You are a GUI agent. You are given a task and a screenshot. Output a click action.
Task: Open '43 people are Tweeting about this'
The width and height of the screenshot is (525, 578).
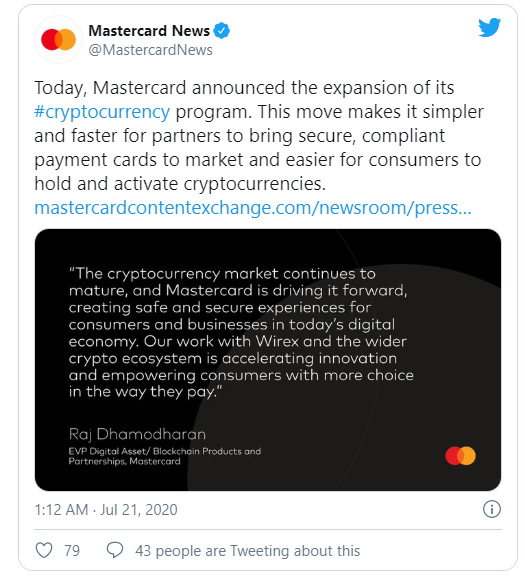[x=247, y=551]
